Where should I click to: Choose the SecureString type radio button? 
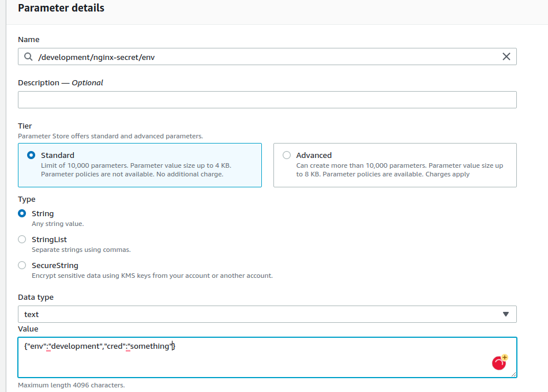tap(22, 265)
